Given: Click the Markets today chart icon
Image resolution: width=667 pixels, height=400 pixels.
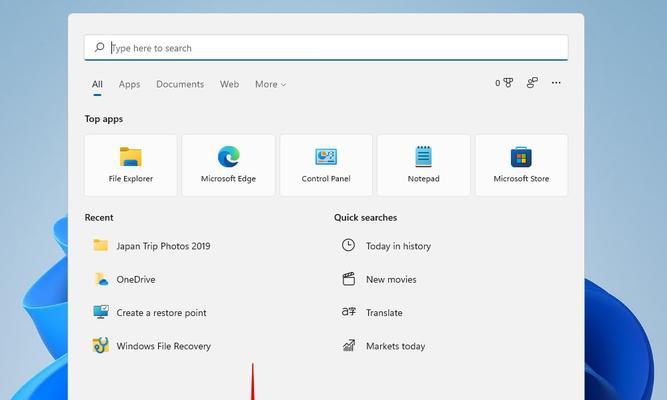Looking at the screenshot, I should (x=349, y=345).
